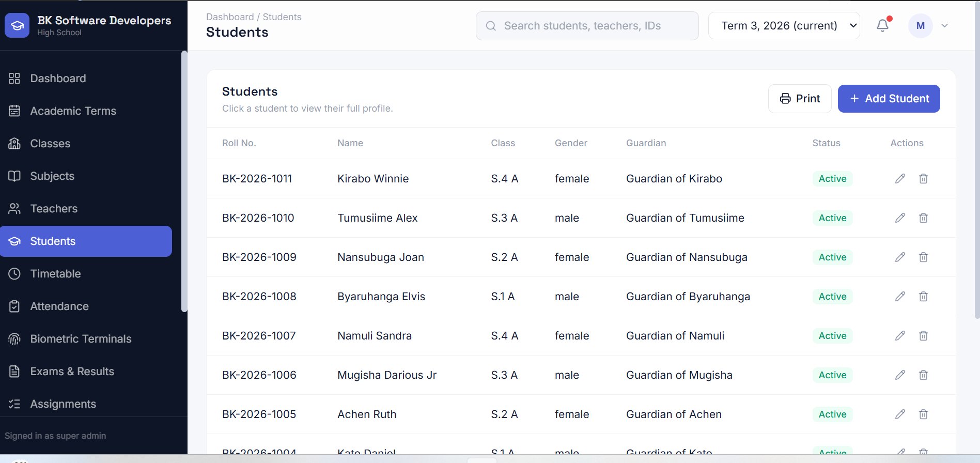Open Subjects from the sidebar
Screen dimensions: 980x463
(86, 176)
